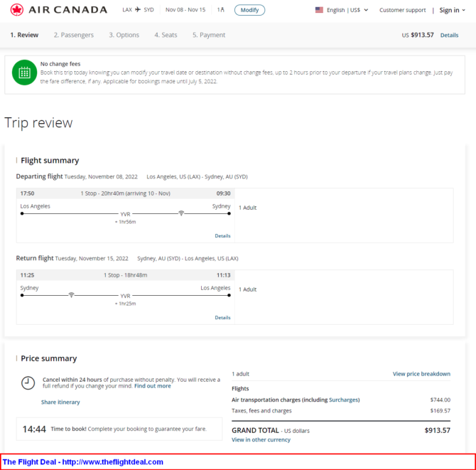This screenshot has width=476, height=470.
Task: Click 1 Adult beside the return flight
Action: click(x=248, y=289)
